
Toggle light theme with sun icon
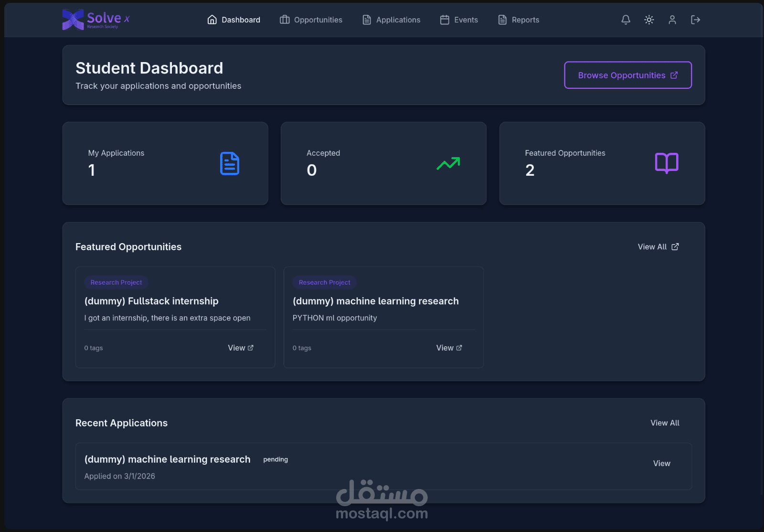649,20
